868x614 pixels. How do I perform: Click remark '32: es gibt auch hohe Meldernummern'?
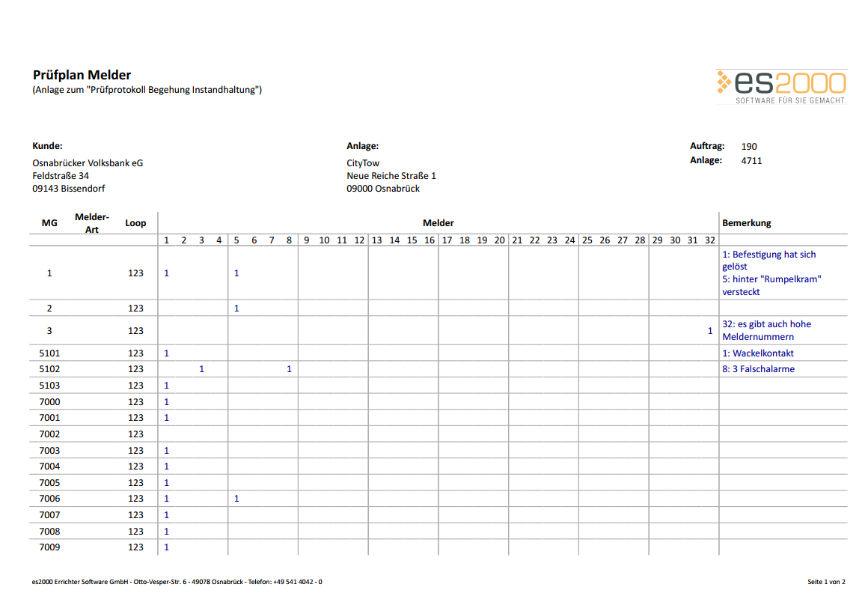coord(767,330)
